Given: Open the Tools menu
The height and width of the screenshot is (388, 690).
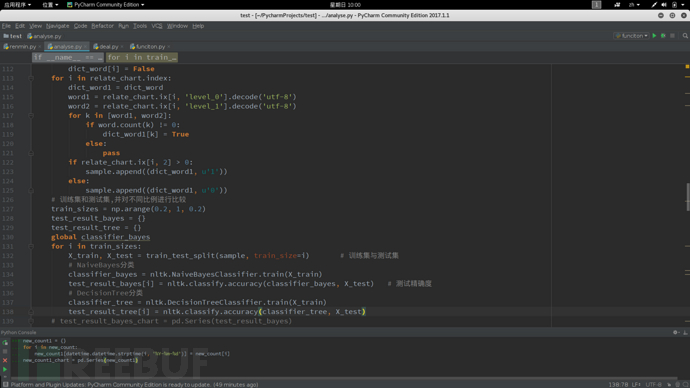Looking at the screenshot, I should pyautogui.click(x=140, y=26).
